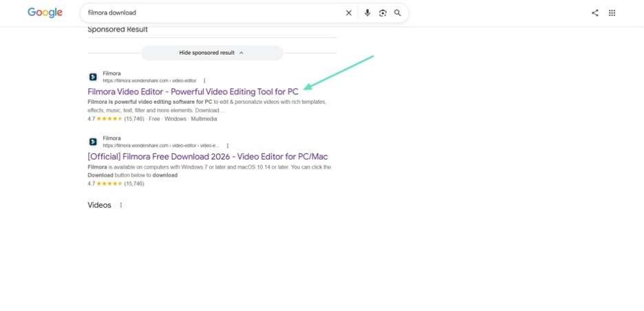The height and width of the screenshot is (311, 644).
Task: Click the Filmora favicon beside video-editor result
Action: click(94, 77)
